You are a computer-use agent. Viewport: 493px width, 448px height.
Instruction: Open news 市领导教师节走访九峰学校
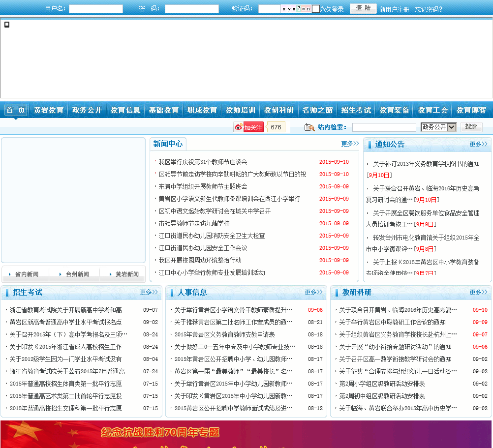(194, 223)
